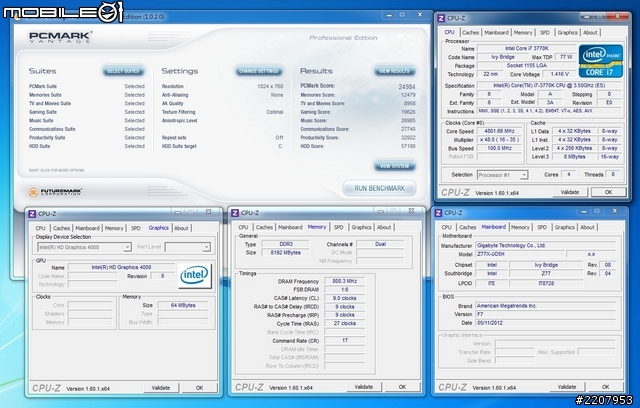Click the GPU Name field in the Graphics window
Screen dimensions: 640x408
tap(121, 267)
